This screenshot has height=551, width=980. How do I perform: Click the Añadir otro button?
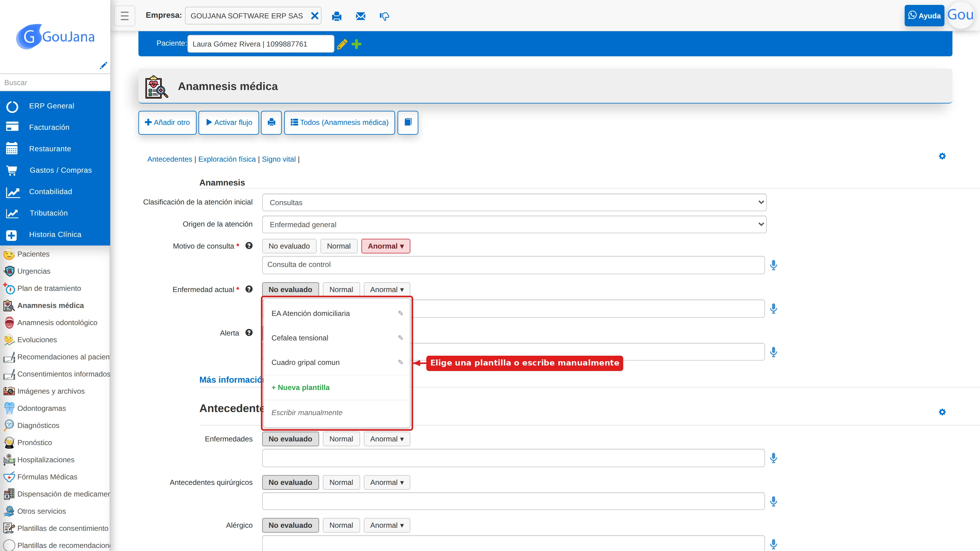168,122
